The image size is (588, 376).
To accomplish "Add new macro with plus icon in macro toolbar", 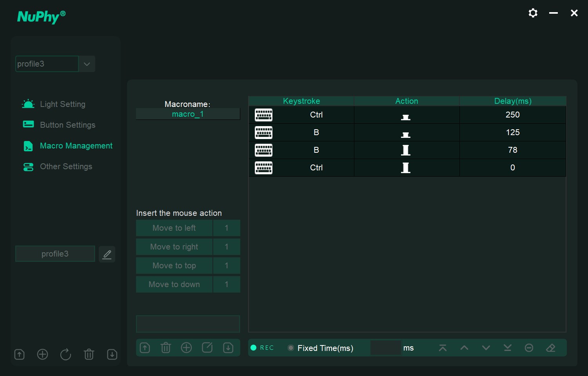I will coord(187,348).
